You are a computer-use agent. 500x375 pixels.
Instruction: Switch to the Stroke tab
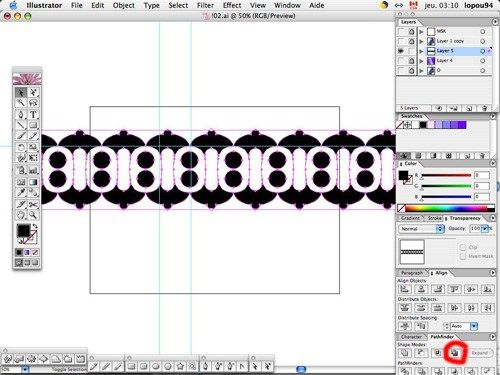pyautogui.click(x=435, y=218)
